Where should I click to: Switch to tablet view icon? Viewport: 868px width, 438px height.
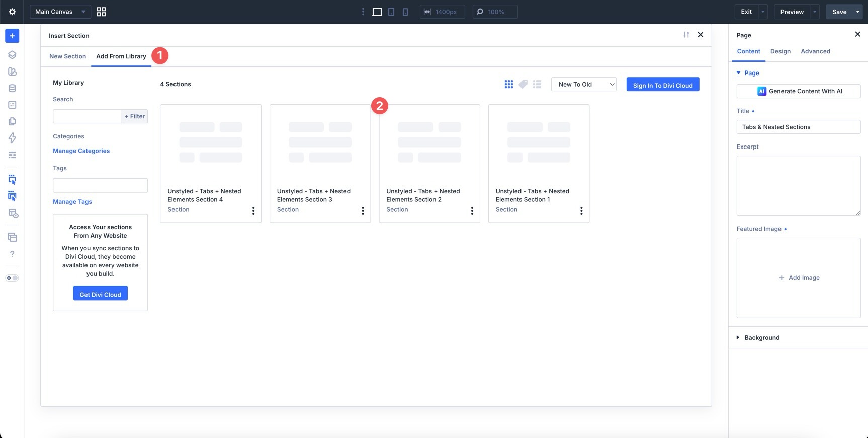point(391,12)
